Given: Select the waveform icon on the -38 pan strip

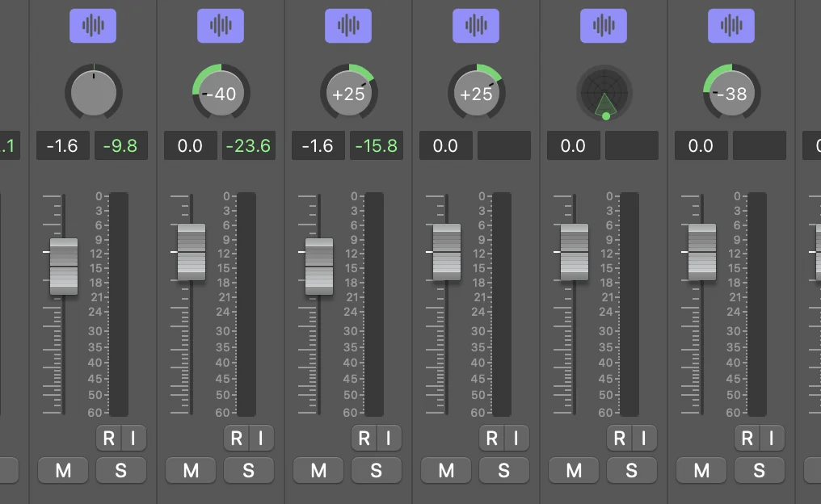Looking at the screenshot, I should click(x=731, y=26).
